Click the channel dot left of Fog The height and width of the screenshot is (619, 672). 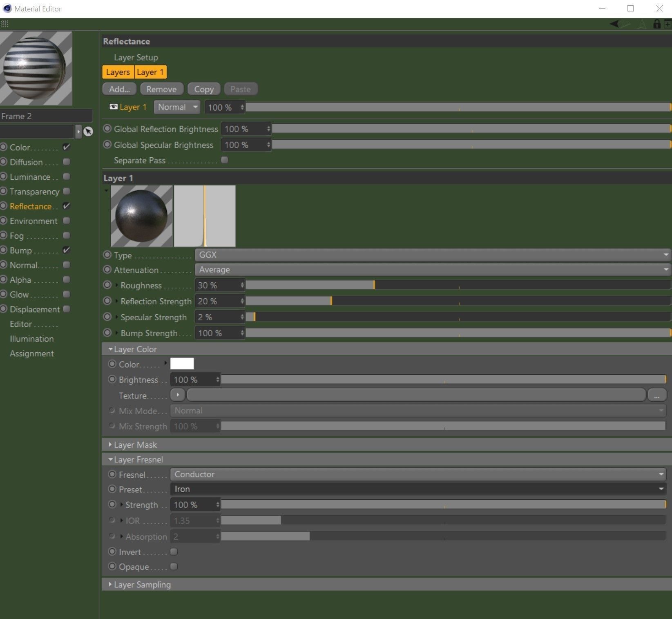(4, 235)
